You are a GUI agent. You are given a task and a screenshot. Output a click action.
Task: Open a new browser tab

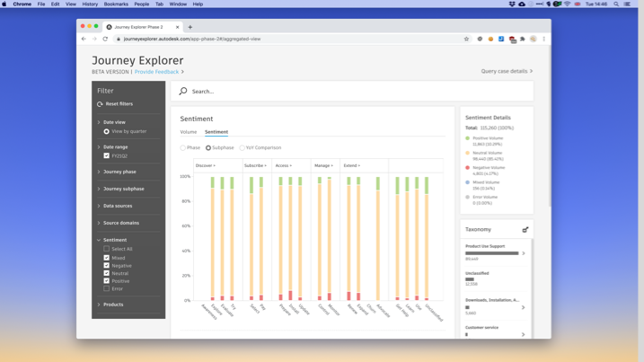[190, 27]
